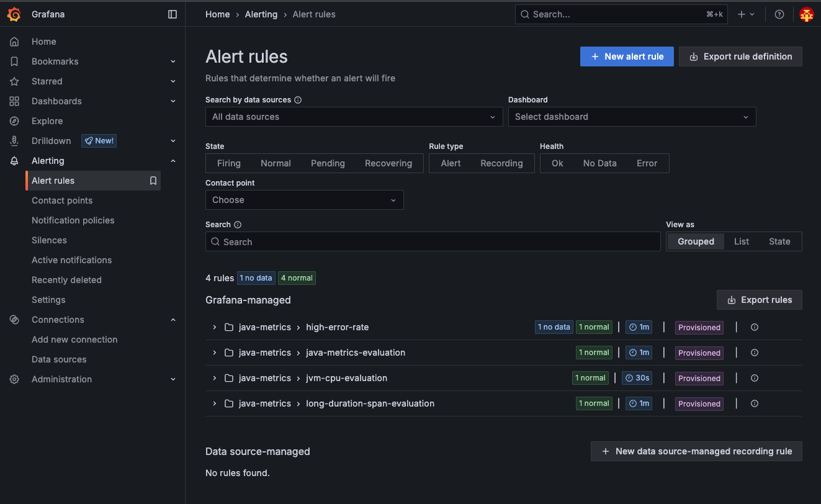
Task: Toggle the Pending state filter
Action: pyautogui.click(x=328, y=163)
